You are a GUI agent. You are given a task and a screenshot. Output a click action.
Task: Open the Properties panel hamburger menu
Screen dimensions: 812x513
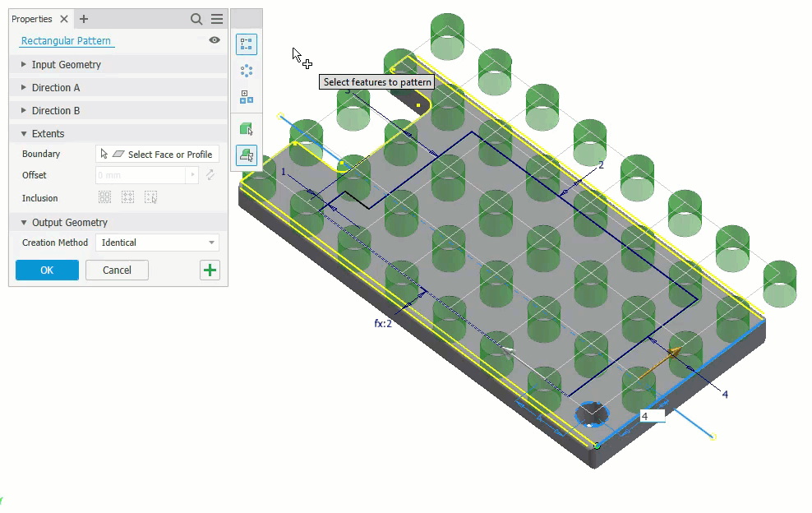217,19
